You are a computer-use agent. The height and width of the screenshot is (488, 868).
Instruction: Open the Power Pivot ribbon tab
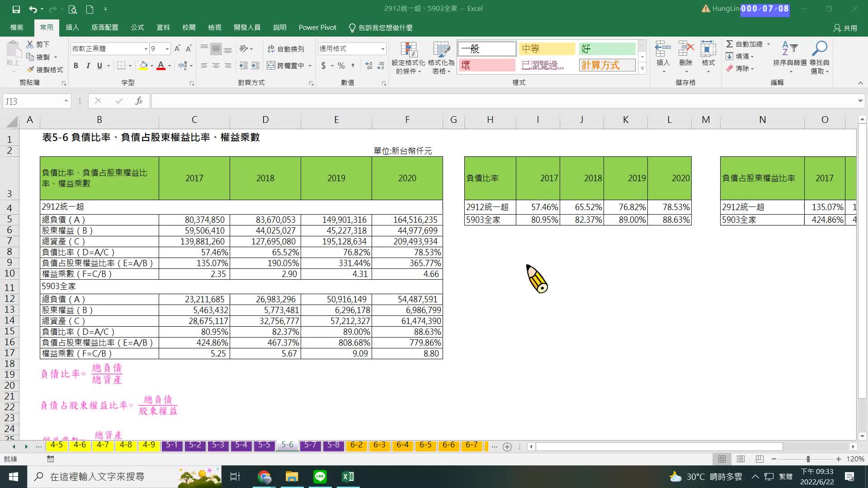(317, 28)
